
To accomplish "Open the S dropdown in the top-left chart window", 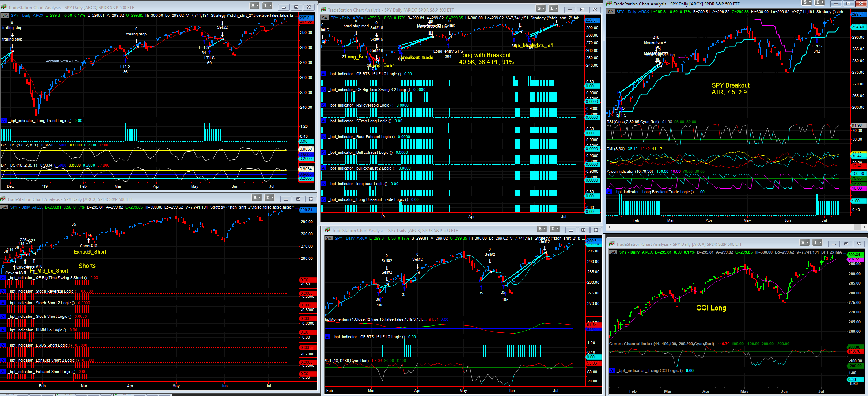I will [255, 6].
